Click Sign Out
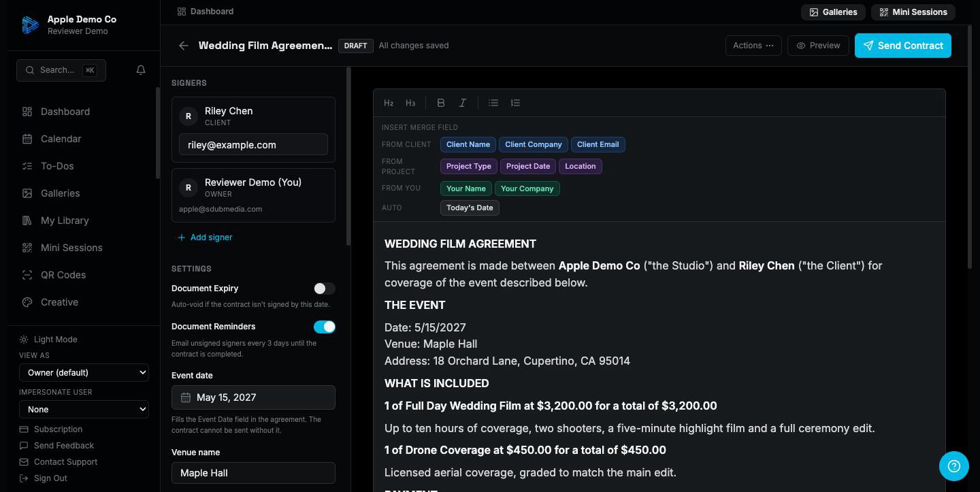Screen dimensions: 980x492 [x=44, y=478]
